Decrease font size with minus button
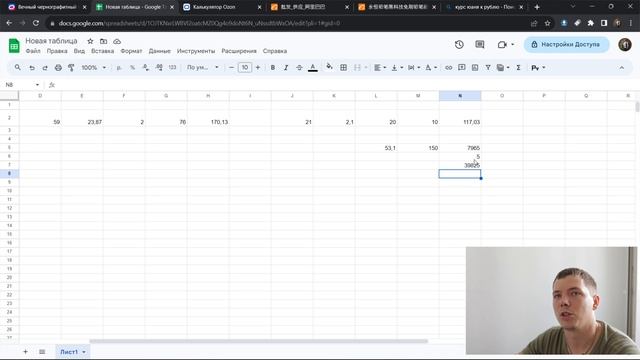Viewport: 640px width, 360px height. click(231, 67)
